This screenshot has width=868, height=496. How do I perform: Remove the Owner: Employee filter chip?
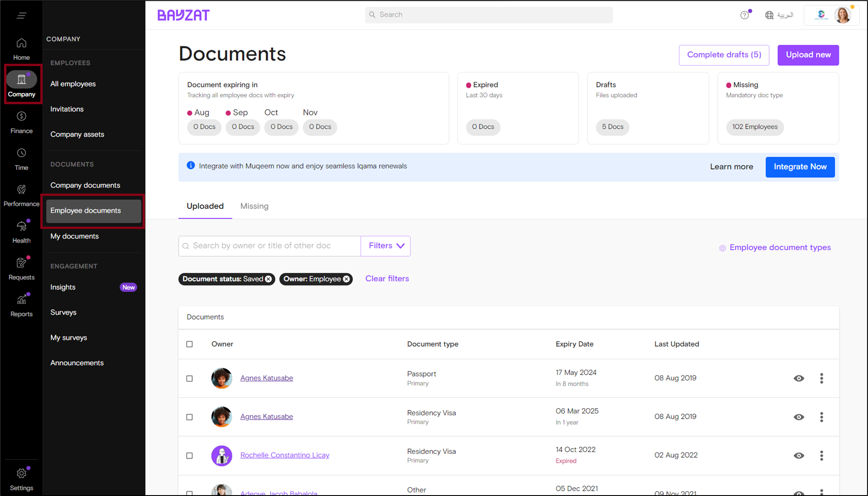pos(347,279)
